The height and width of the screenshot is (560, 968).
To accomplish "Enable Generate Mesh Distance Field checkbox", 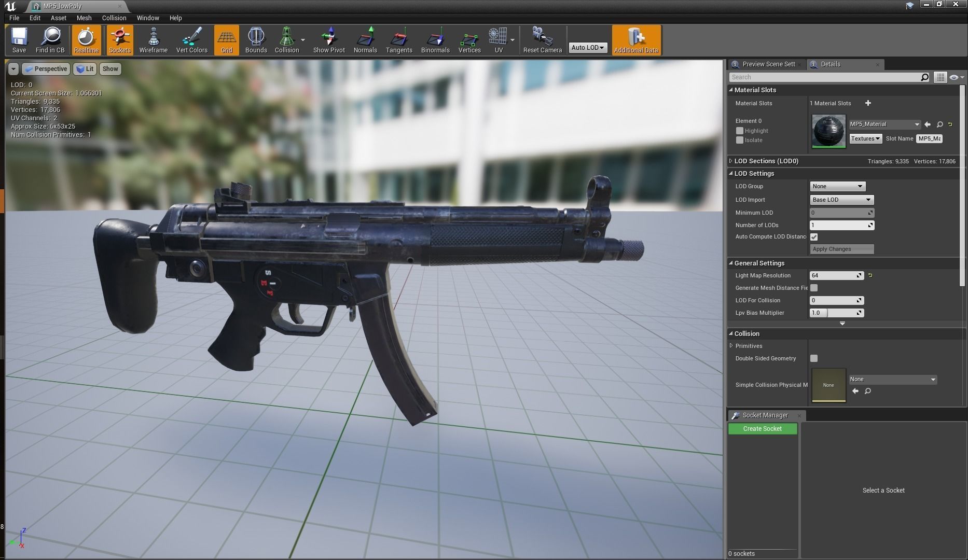I will [x=814, y=288].
